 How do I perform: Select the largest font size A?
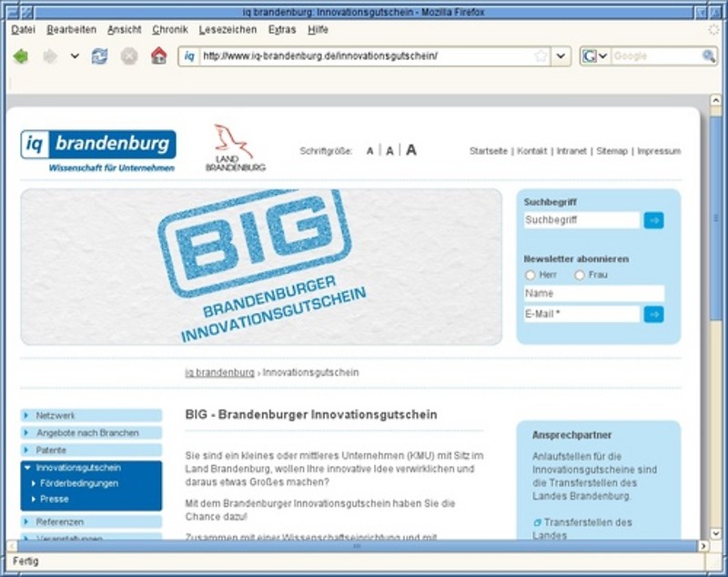411,149
